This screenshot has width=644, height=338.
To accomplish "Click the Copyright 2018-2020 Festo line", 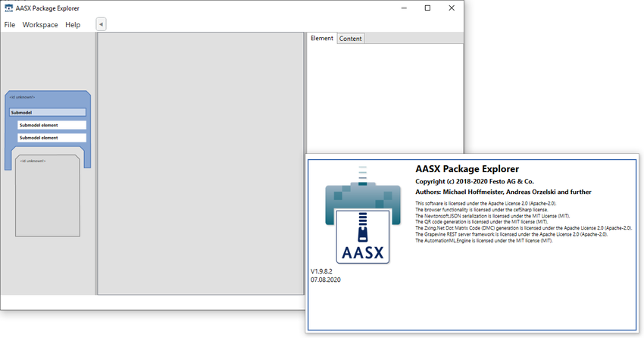I will pyautogui.click(x=474, y=181).
